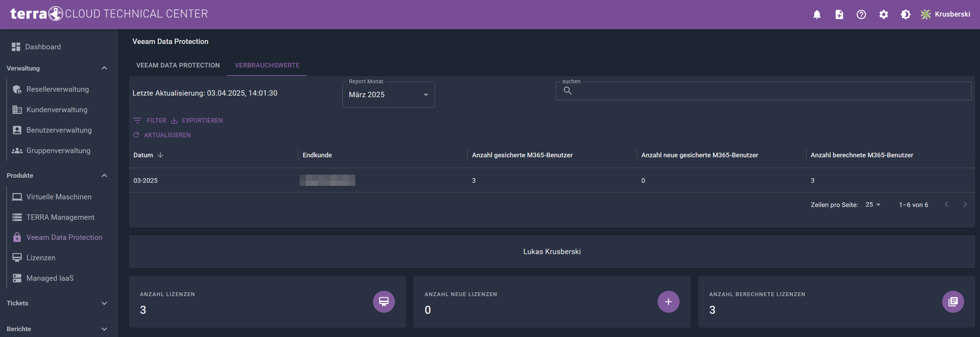Open the help question mark icon
980x337 pixels.
click(x=861, y=14)
